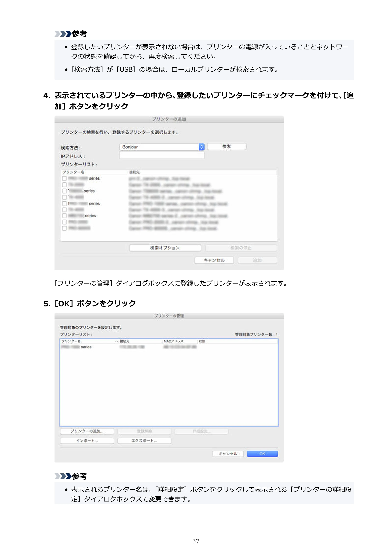
Task: Click キャンセル in the プリンターの追加 dialog
Action: tap(214, 260)
